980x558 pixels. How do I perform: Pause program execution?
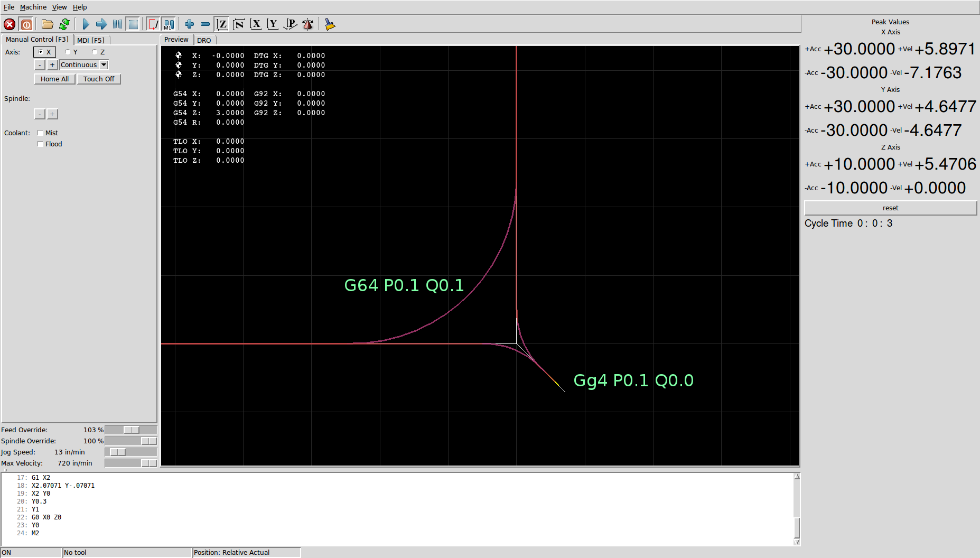tap(117, 24)
